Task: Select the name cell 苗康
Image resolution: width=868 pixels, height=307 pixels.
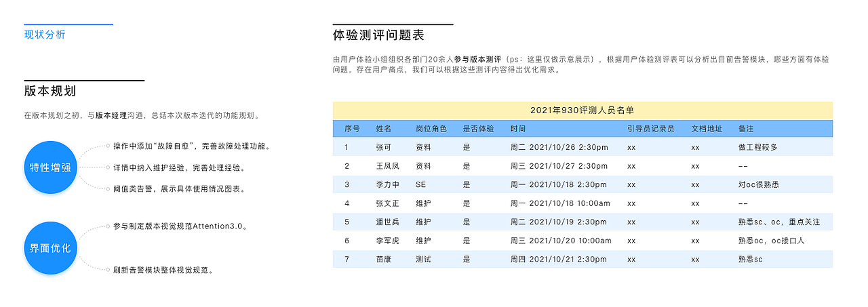Action: [384, 259]
